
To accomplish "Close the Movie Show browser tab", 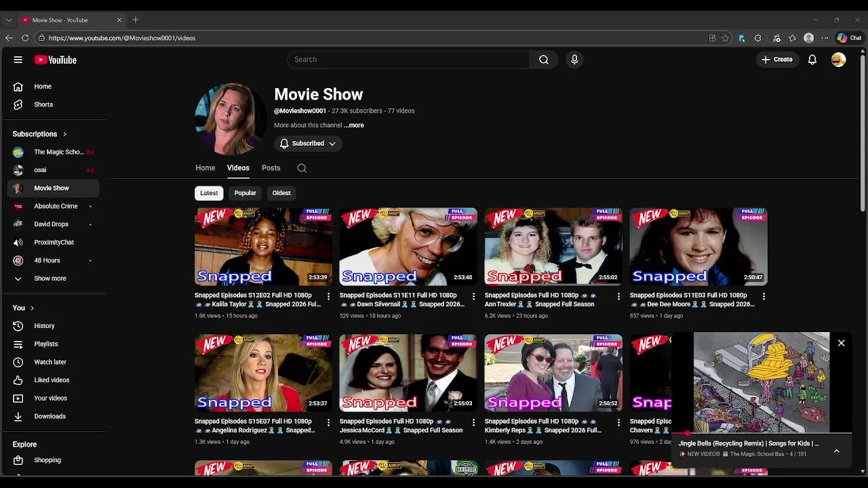I will (x=119, y=20).
